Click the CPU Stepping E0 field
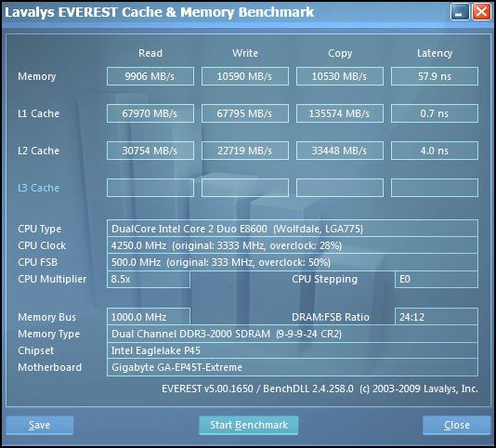 point(437,279)
